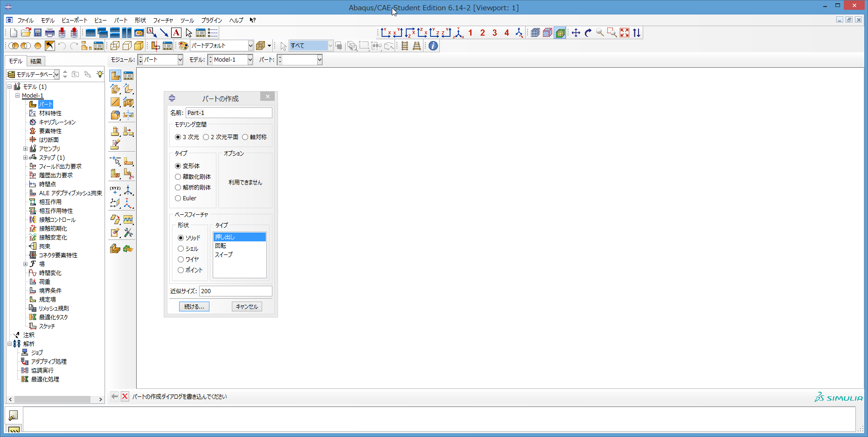
Task: Select the 離散化剛体 type radio
Action: (x=178, y=176)
